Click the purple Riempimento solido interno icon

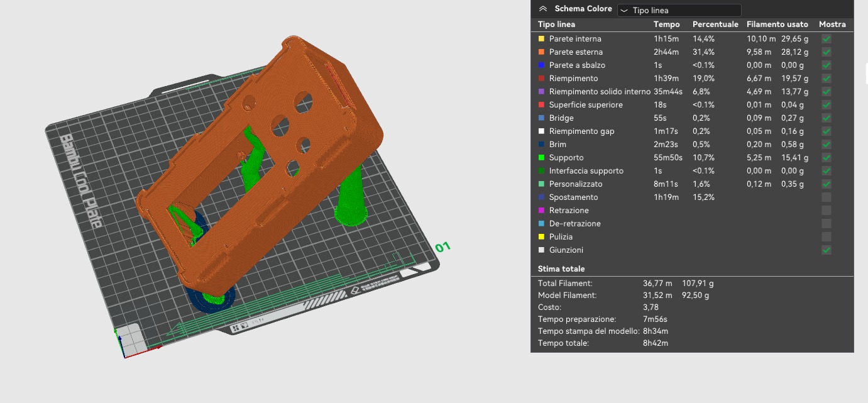tap(541, 92)
